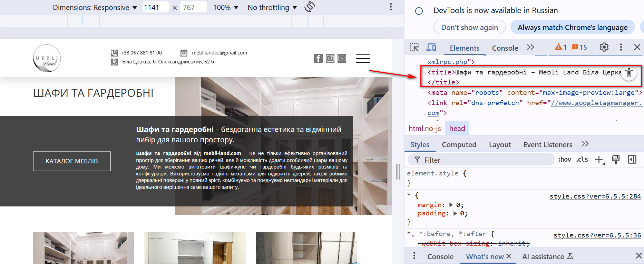Click the viewport resize drag handle
This screenshot has height=264, width=644.
pyautogui.click(x=398, y=171)
